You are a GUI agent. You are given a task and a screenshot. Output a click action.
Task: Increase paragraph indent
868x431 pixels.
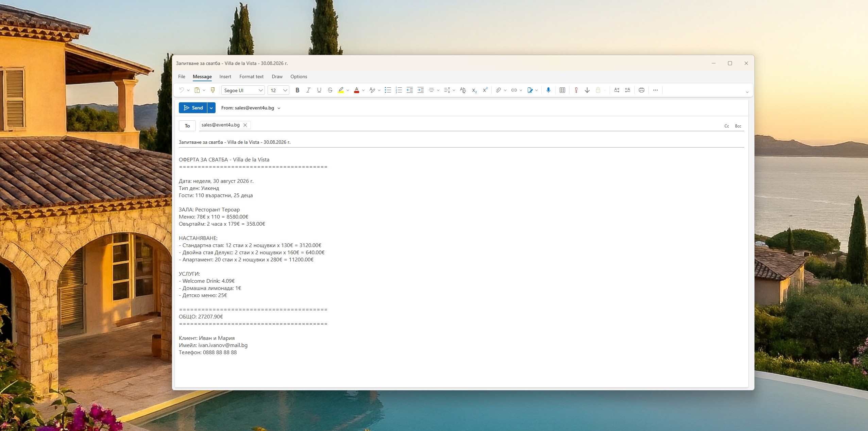click(421, 90)
